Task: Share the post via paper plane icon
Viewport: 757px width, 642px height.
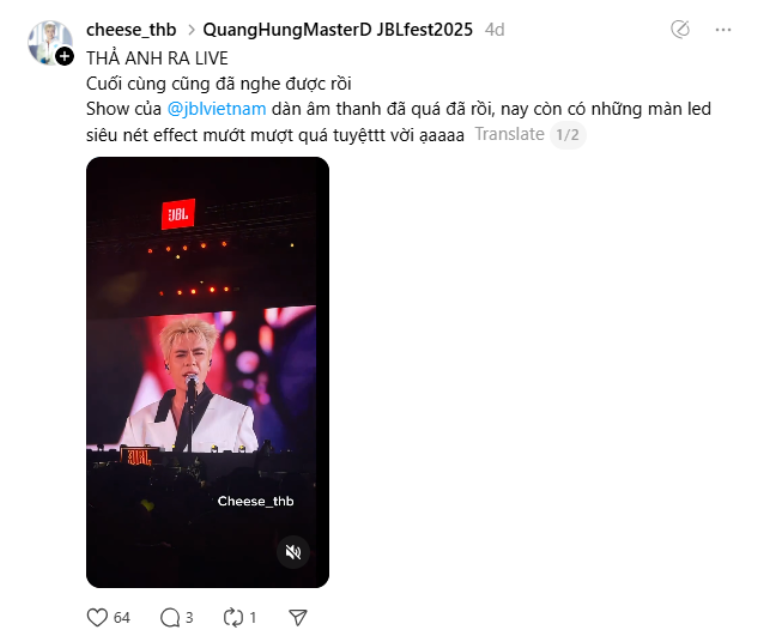Action: tap(298, 617)
